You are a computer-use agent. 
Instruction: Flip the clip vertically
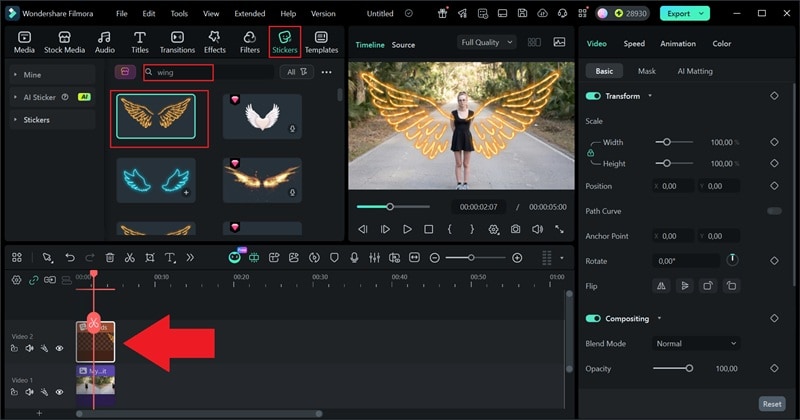(685, 286)
